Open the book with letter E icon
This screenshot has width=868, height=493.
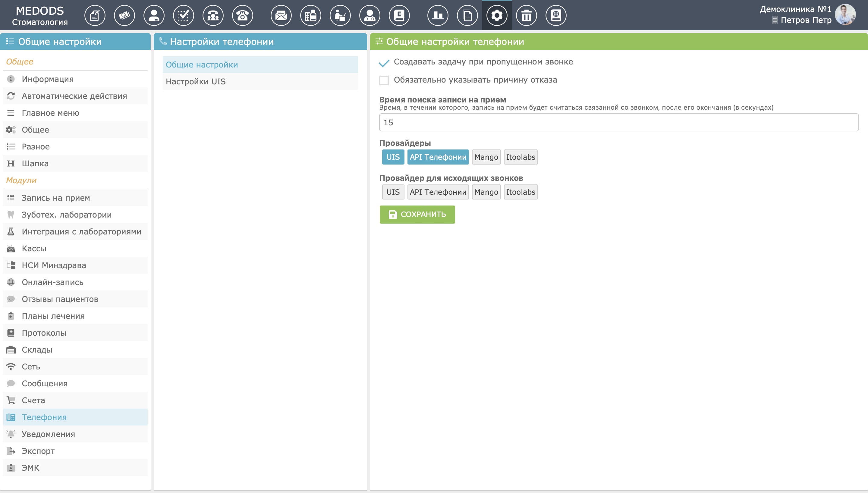point(399,15)
